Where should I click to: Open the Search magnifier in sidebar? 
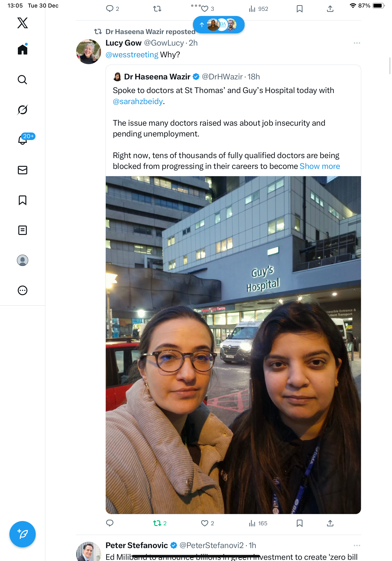[x=23, y=80]
